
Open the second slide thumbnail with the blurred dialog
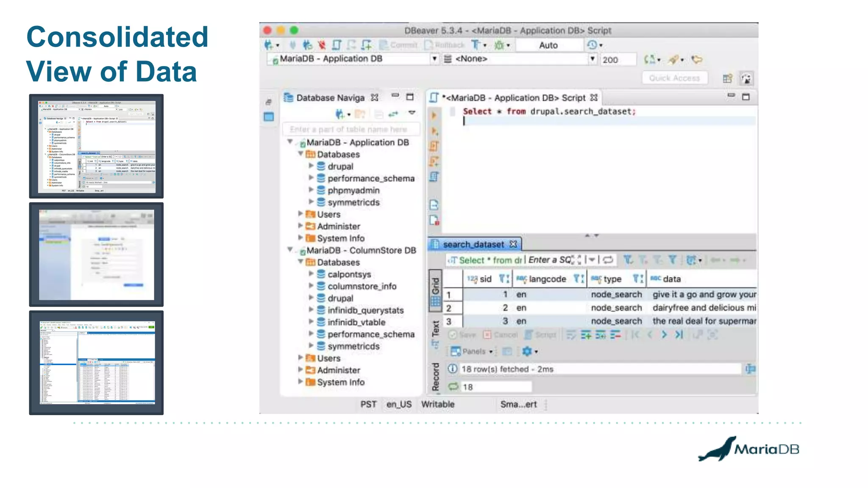point(97,255)
